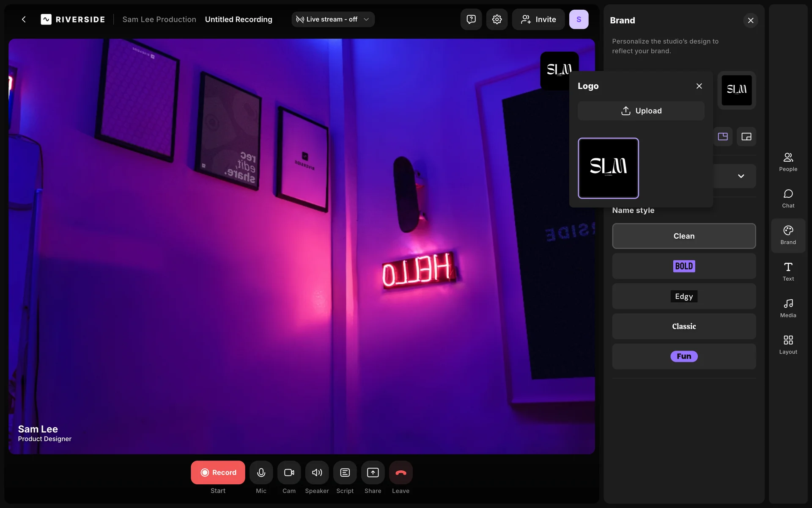Leave the studio with red phone icon

click(x=401, y=472)
